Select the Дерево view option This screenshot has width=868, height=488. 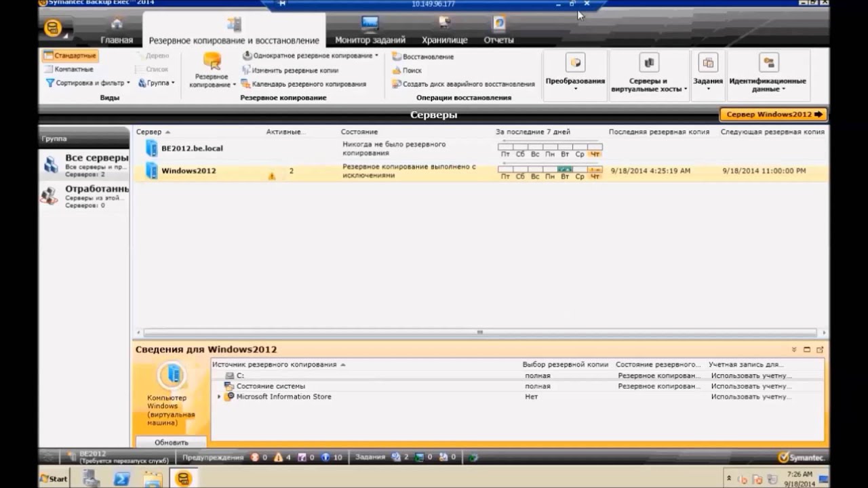(153, 56)
